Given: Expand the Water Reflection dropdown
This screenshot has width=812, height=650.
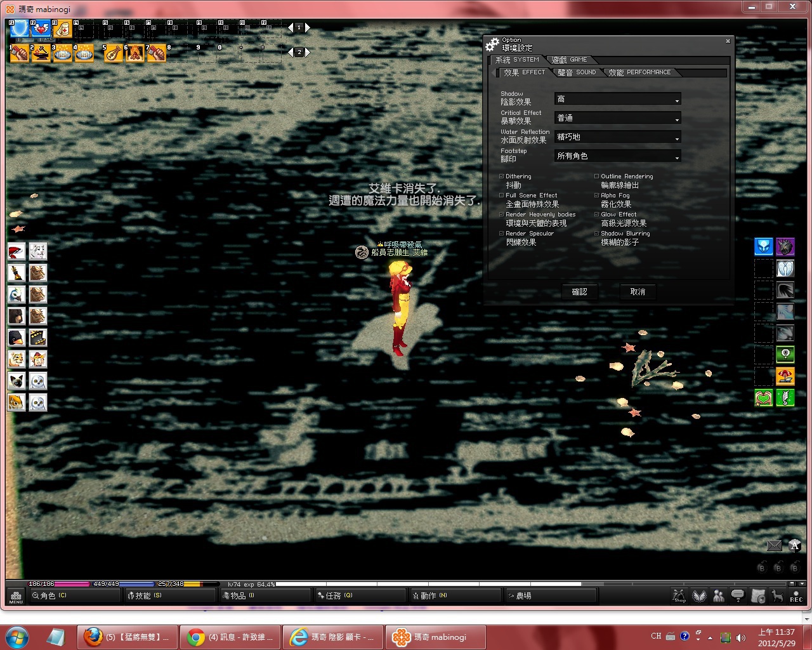Looking at the screenshot, I should tap(617, 138).
